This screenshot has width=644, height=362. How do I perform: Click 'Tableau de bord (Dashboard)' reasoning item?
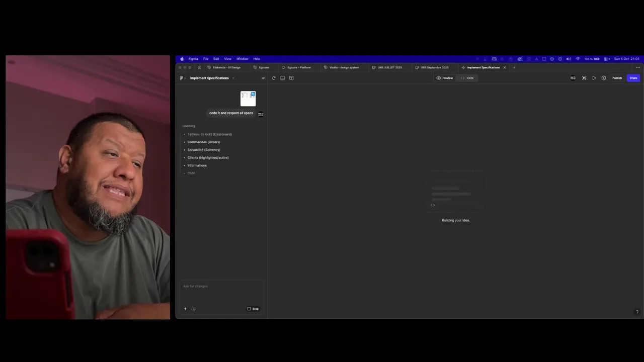(209, 134)
